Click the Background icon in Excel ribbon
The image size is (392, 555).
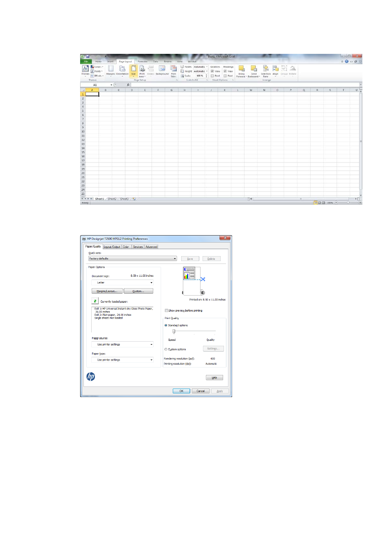[x=162, y=70]
